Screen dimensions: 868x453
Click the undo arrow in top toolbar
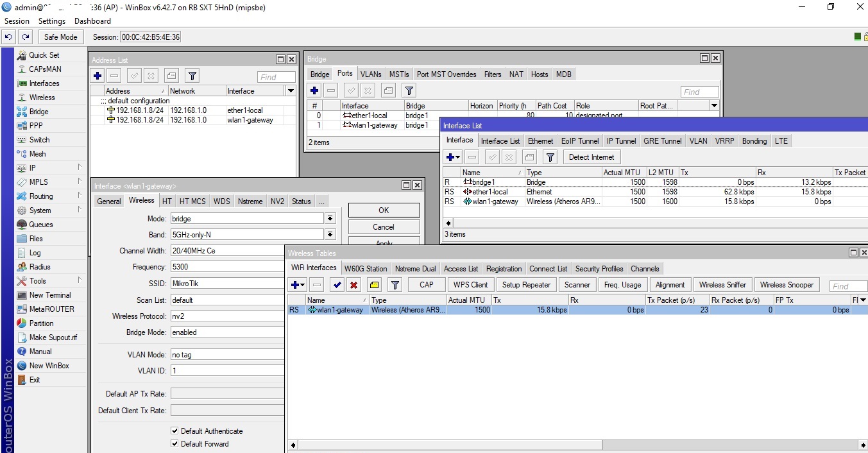(9, 37)
